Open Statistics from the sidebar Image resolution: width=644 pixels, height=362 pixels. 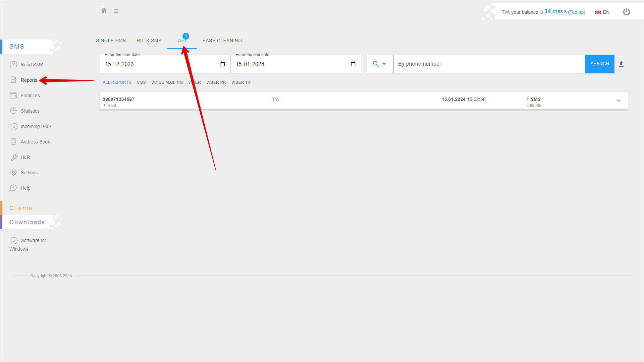coord(30,111)
